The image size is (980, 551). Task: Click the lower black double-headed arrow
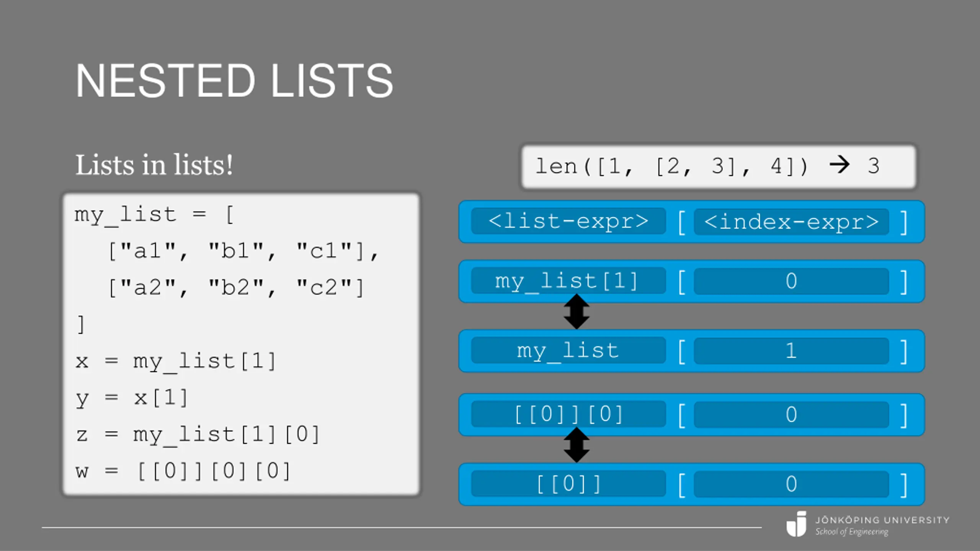[x=577, y=445]
